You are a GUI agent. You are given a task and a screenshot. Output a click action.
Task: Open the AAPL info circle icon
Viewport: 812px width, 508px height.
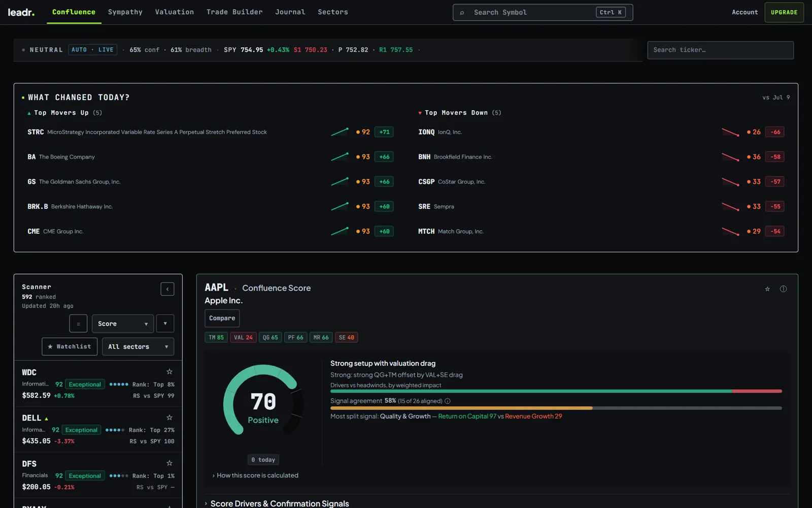pos(784,289)
